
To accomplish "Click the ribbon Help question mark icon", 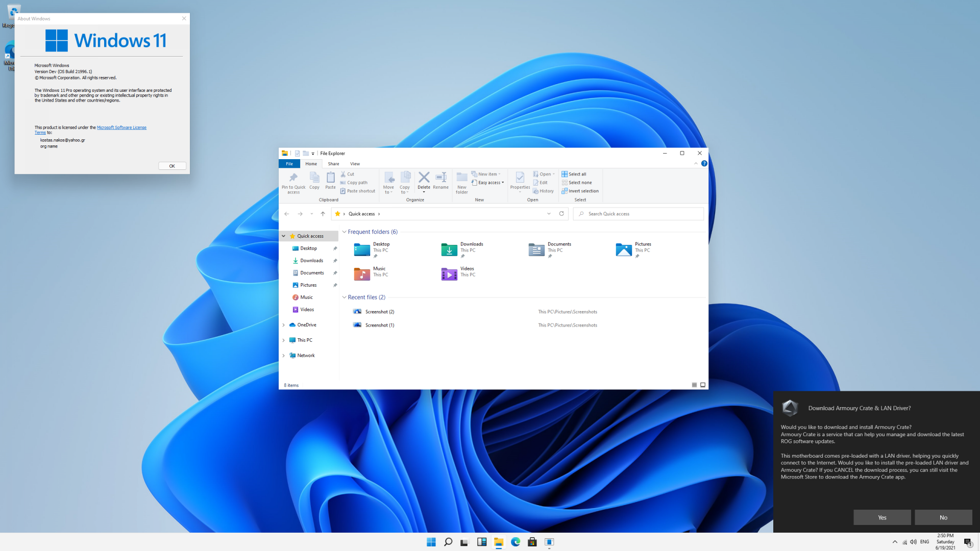I will click(704, 164).
